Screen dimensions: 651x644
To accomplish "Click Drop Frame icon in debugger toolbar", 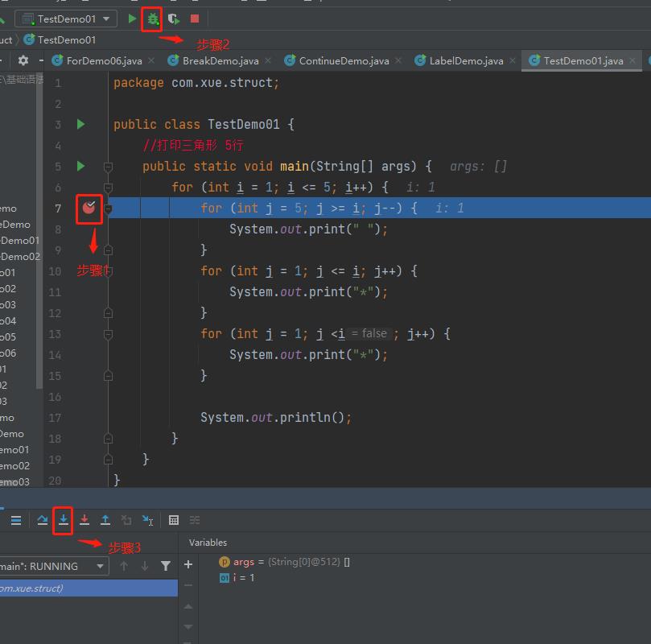I will click(x=126, y=520).
